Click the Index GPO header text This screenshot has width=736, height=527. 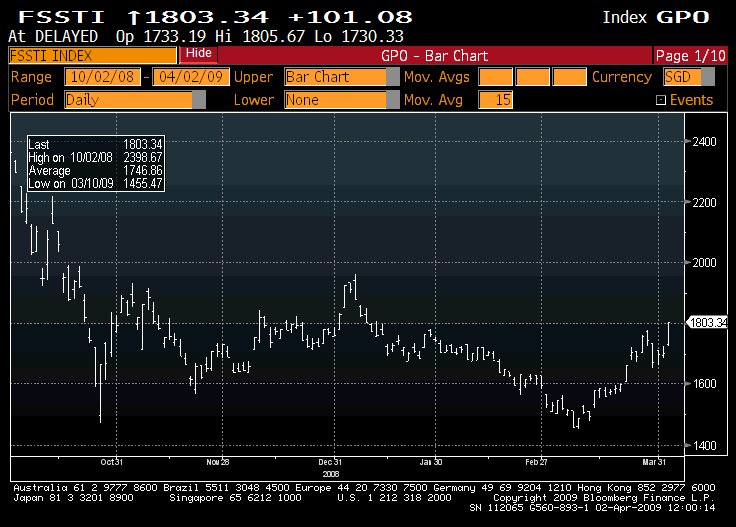[x=656, y=17]
